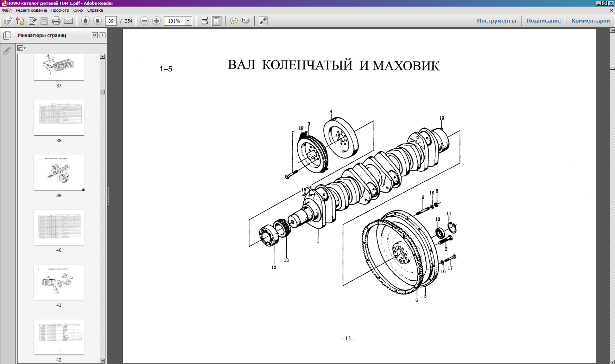Click the Print document icon
The width and height of the screenshot is (615, 364).
coord(56,21)
